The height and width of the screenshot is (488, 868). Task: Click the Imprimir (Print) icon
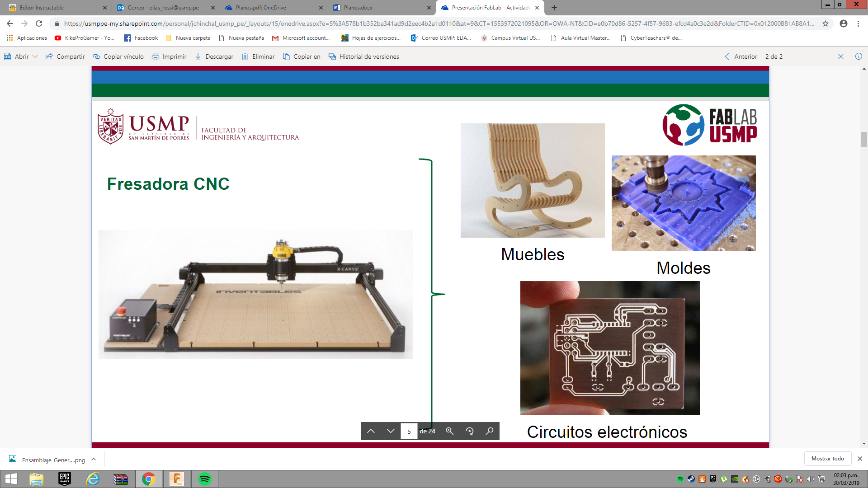[x=156, y=56]
